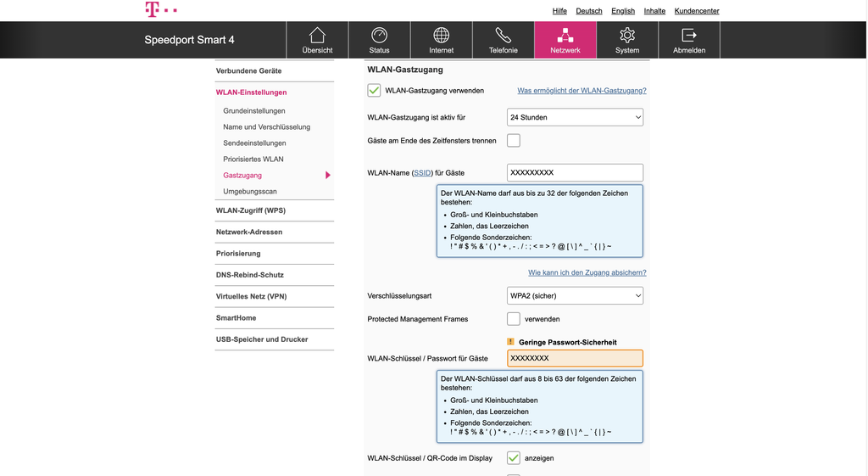Image resolution: width=868 pixels, height=476 pixels.
Task: Click the Hilfe link
Action: tap(559, 11)
